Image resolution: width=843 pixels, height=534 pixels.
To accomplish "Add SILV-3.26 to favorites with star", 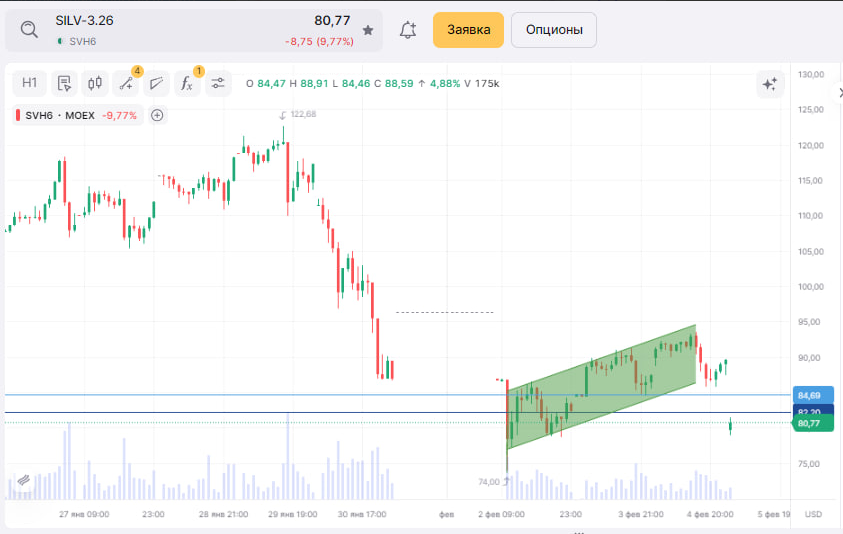I will click(x=368, y=31).
